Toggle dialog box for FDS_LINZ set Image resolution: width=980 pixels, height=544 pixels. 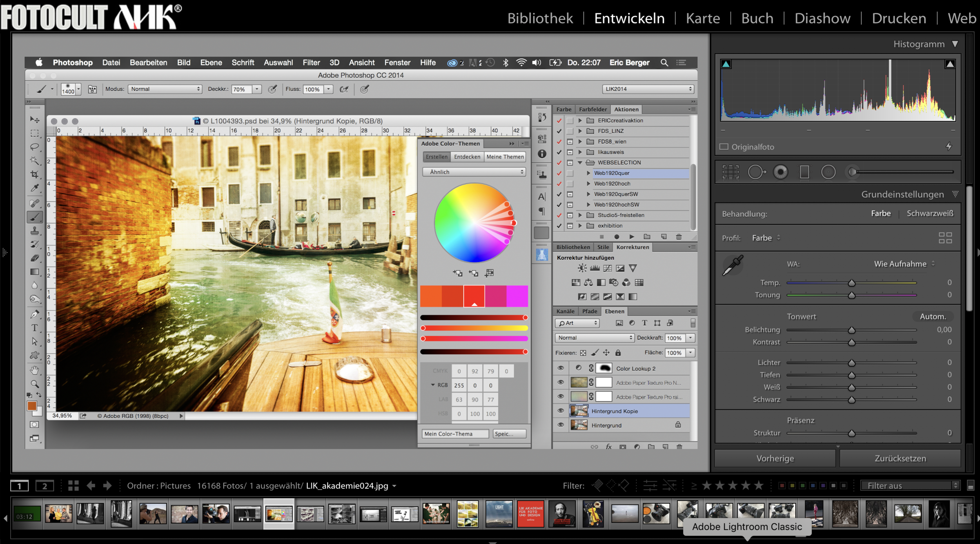[570, 131]
